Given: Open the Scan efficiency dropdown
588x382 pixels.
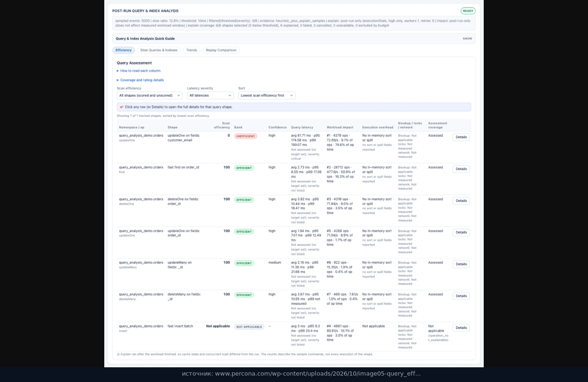Looking at the screenshot, I should coord(150,95).
